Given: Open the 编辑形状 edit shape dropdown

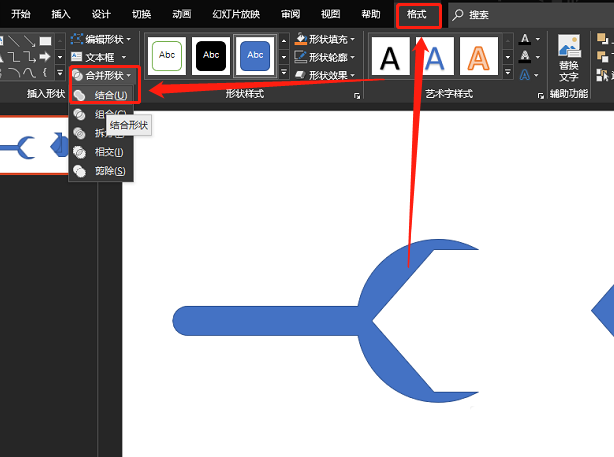Looking at the screenshot, I should click(x=104, y=39).
